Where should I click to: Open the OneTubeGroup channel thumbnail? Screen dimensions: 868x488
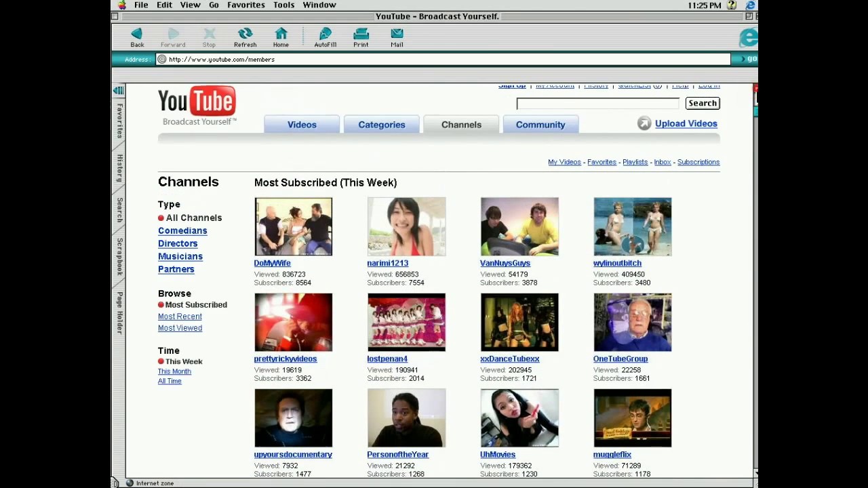(x=633, y=322)
